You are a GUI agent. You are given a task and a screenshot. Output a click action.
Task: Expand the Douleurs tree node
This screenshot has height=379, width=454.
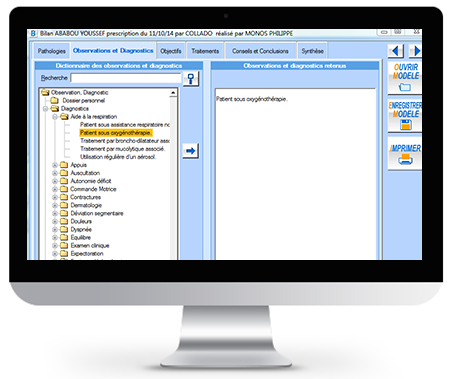click(x=55, y=221)
